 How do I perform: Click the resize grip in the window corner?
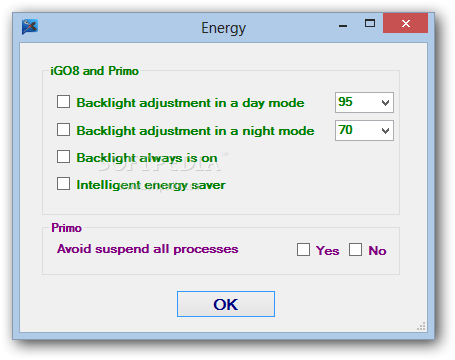(421, 326)
